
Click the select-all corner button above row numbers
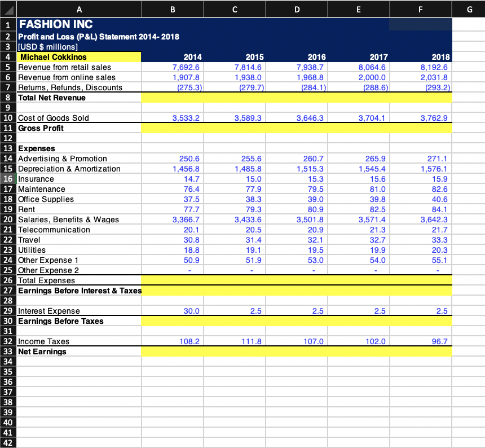coord(8,10)
